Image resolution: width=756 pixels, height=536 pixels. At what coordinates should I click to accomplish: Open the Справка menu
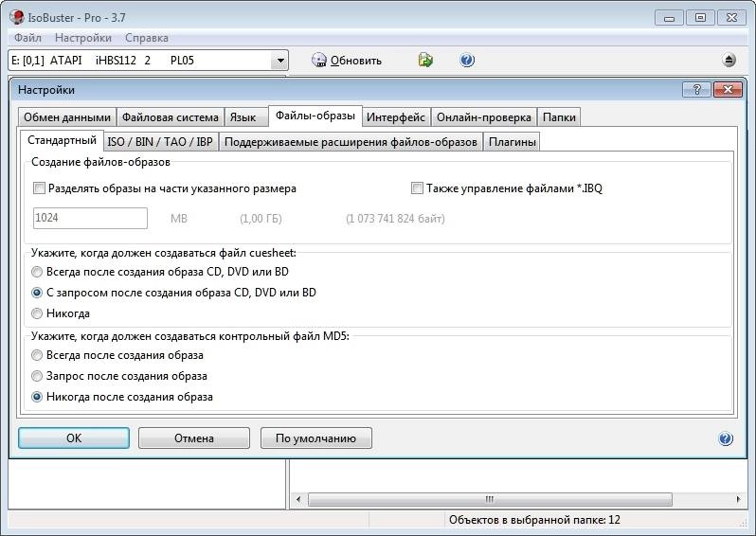pos(147,38)
